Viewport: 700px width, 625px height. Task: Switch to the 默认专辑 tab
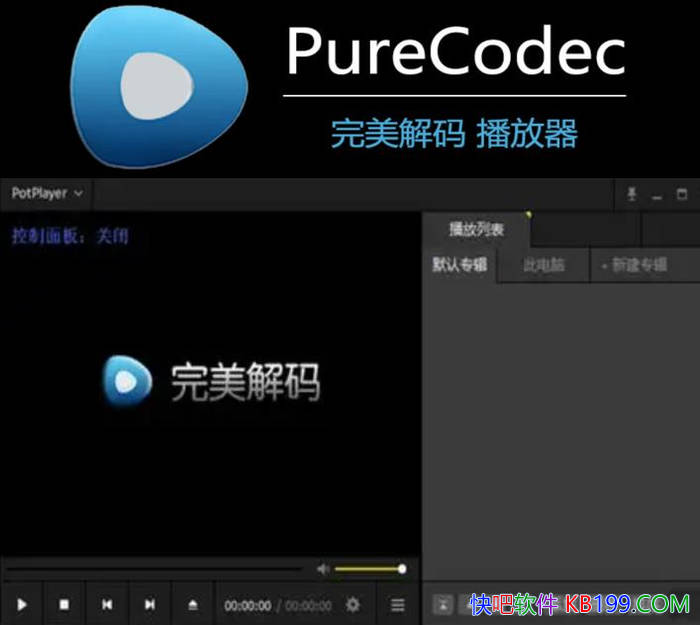[459, 266]
